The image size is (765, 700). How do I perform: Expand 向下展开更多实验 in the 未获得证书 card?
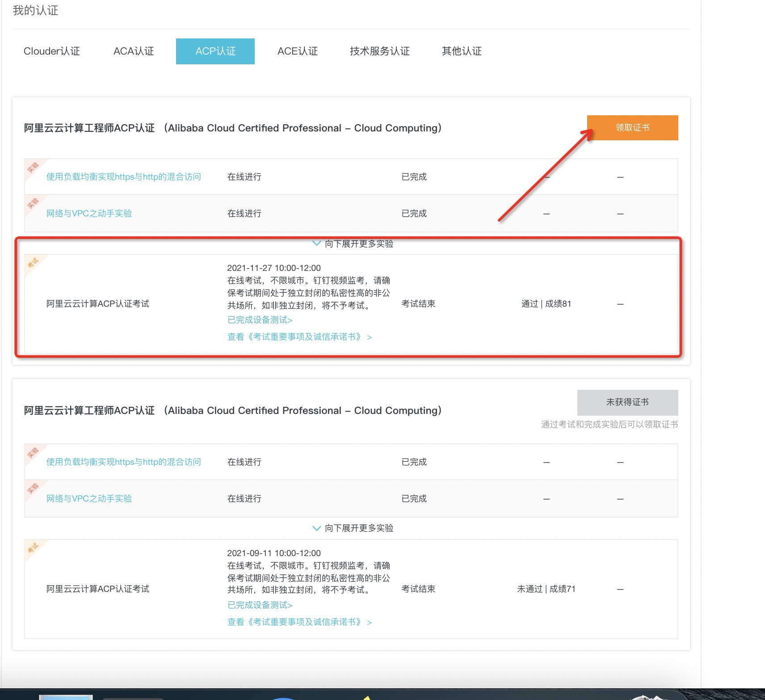(353, 528)
